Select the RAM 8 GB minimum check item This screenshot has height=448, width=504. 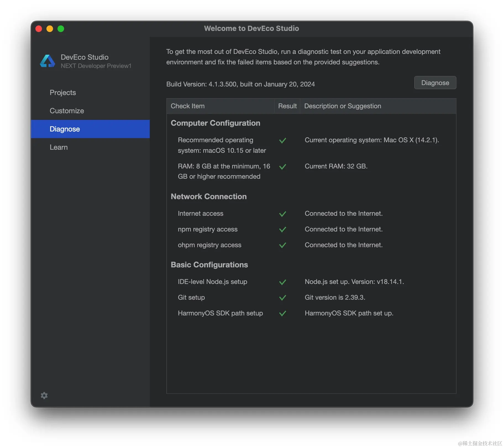(224, 171)
